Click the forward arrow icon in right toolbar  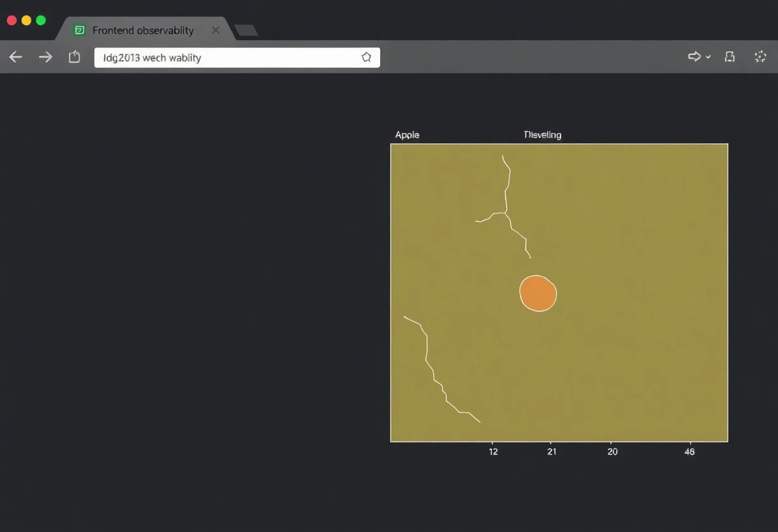pyautogui.click(x=694, y=57)
